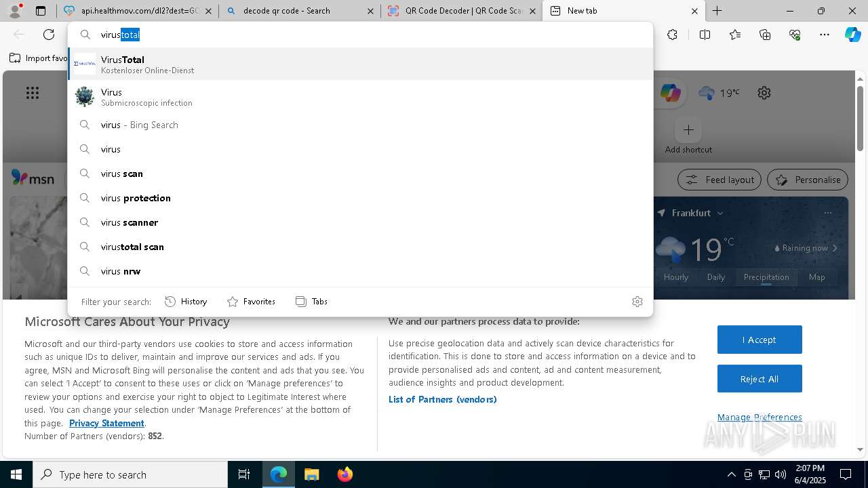Image resolution: width=868 pixels, height=488 pixels.
Task: Open the Collections toolbar icon
Action: 765,35
